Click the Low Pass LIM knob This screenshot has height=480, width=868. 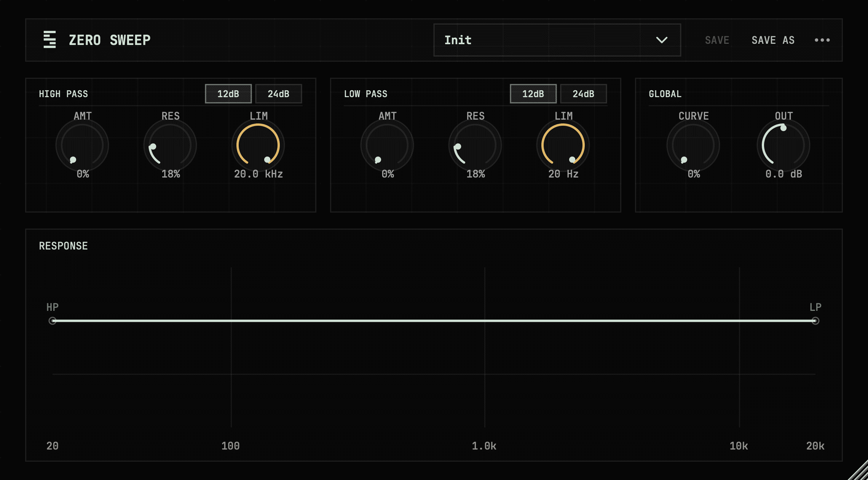point(563,145)
